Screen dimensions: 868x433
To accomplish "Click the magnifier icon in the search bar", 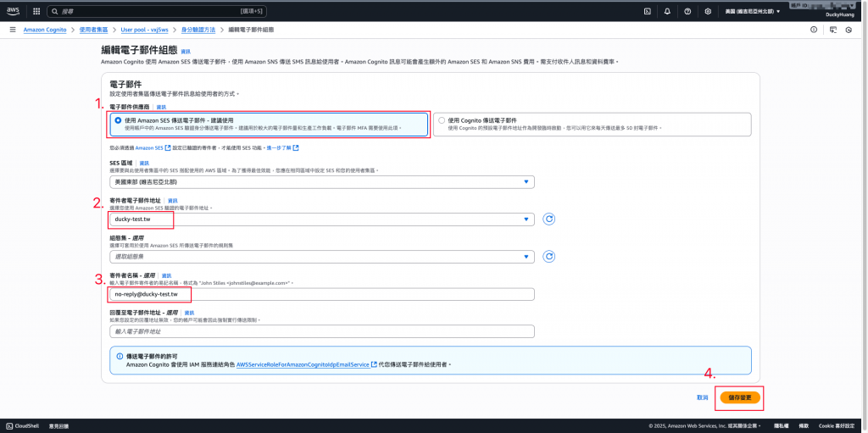I will coord(54,11).
